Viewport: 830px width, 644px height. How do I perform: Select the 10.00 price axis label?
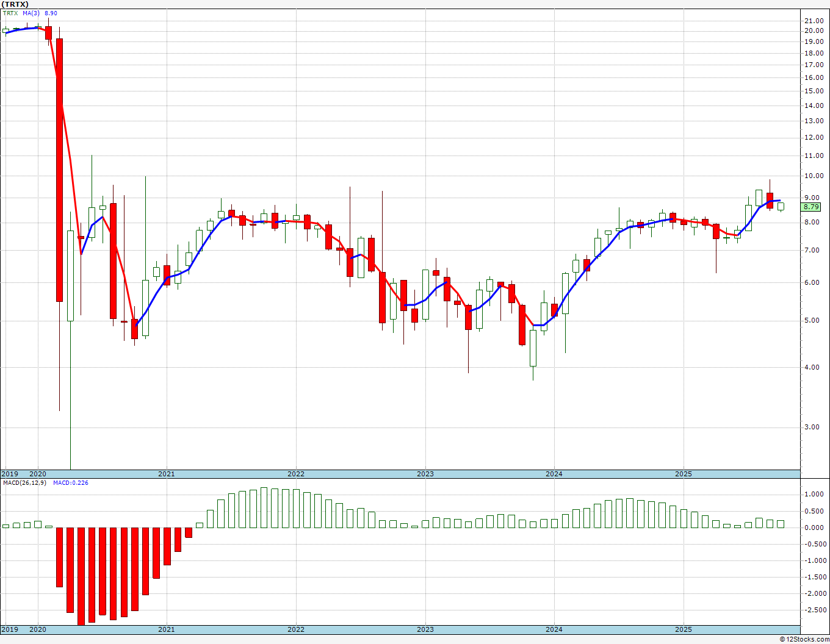coord(814,176)
